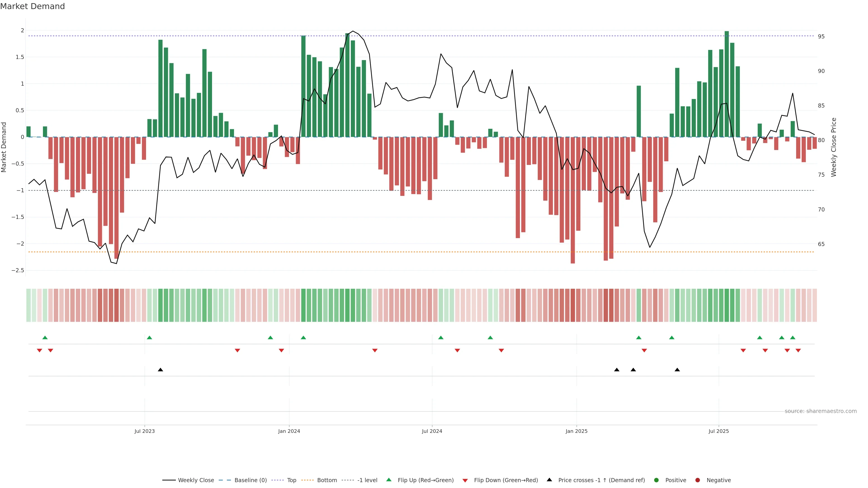Click the black Price crosses legend triangle

[x=549, y=480]
